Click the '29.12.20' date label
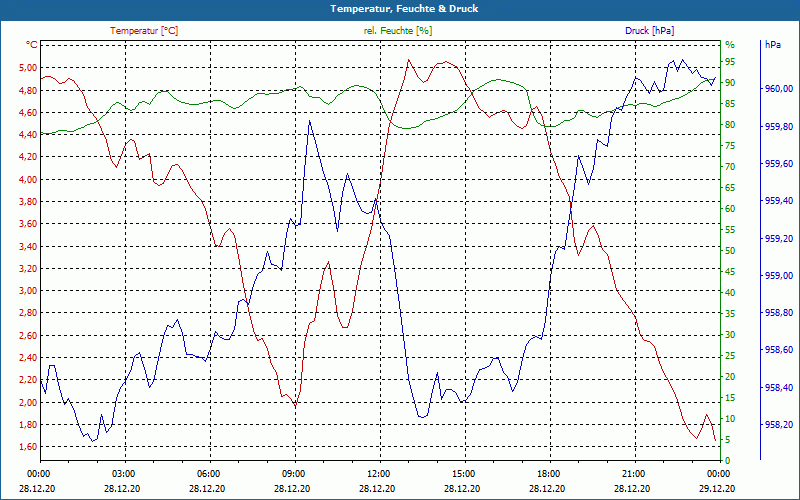The image size is (800, 500). point(717,489)
